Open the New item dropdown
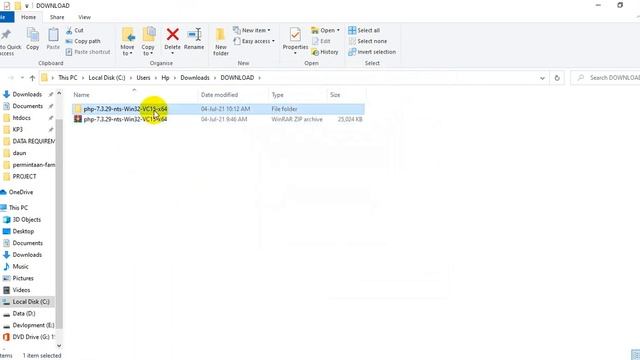This screenshot has height=360, width=640. [252, 30]
